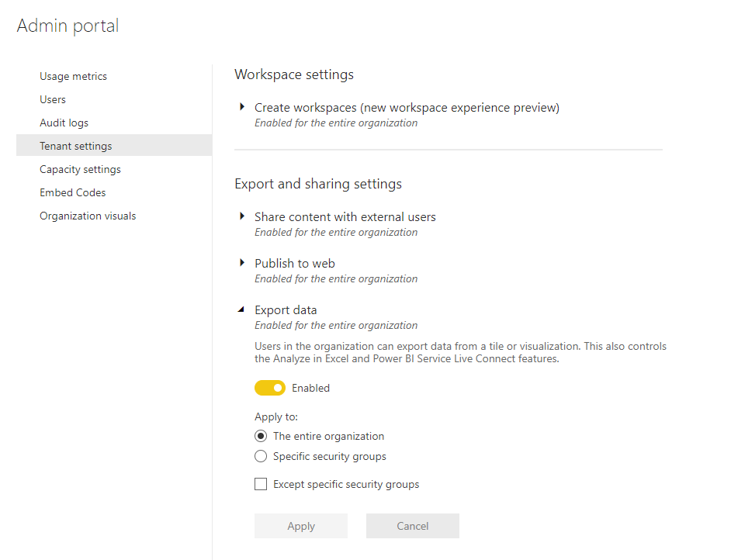Open the Users admin page
731x560 pixels.
pos(53,99)
